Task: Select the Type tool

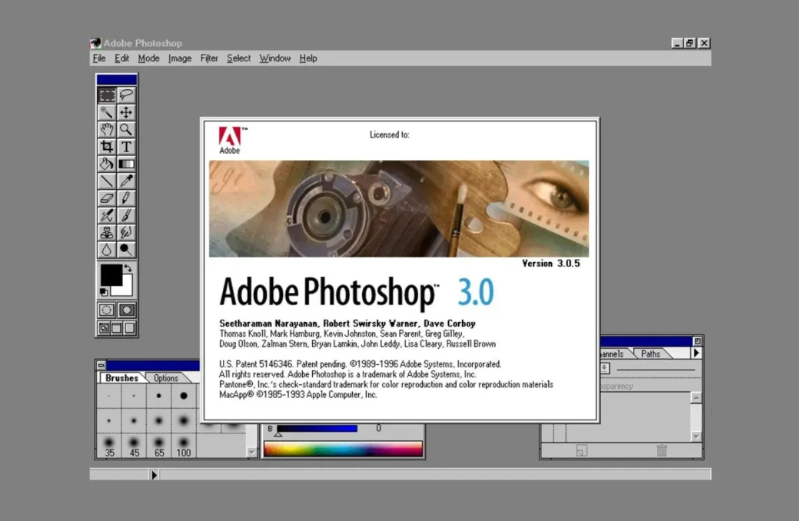Action: (x=126, y=147)
